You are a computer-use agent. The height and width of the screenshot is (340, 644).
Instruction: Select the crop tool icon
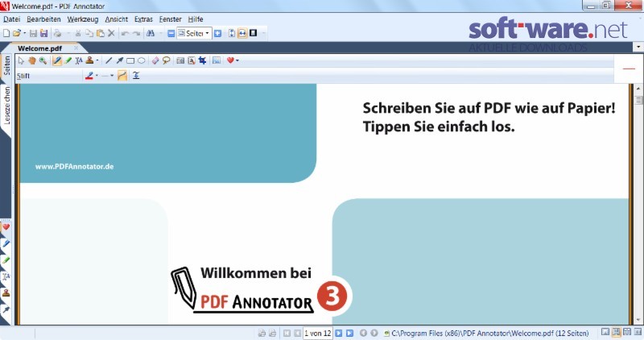202,61
